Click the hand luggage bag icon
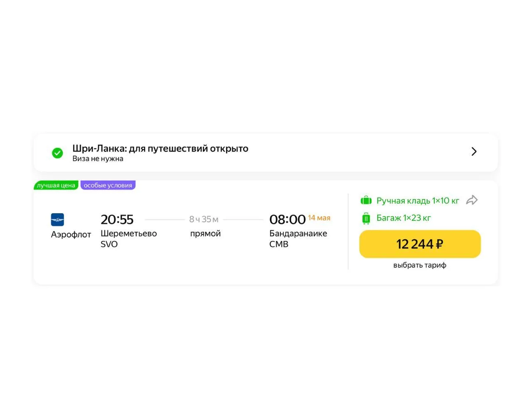The height and width of the screenshot is (418, 532). coord(366,201)
